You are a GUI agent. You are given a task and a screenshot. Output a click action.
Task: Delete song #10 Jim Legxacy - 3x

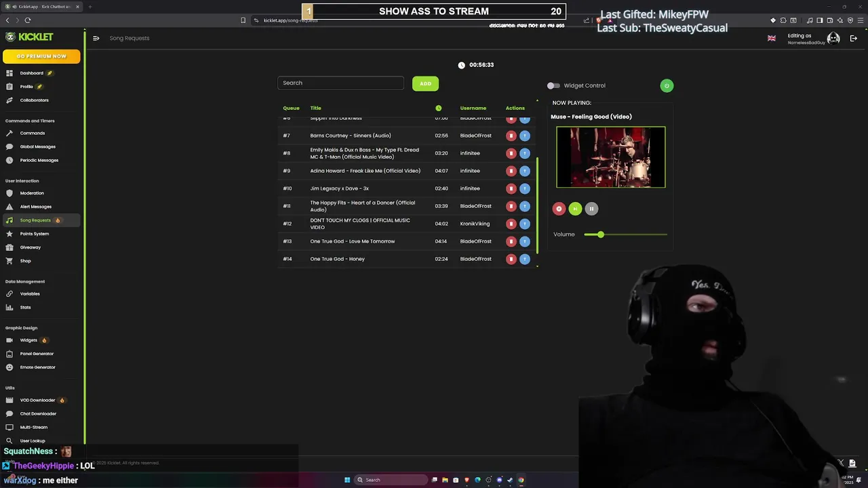pos(511,188)
